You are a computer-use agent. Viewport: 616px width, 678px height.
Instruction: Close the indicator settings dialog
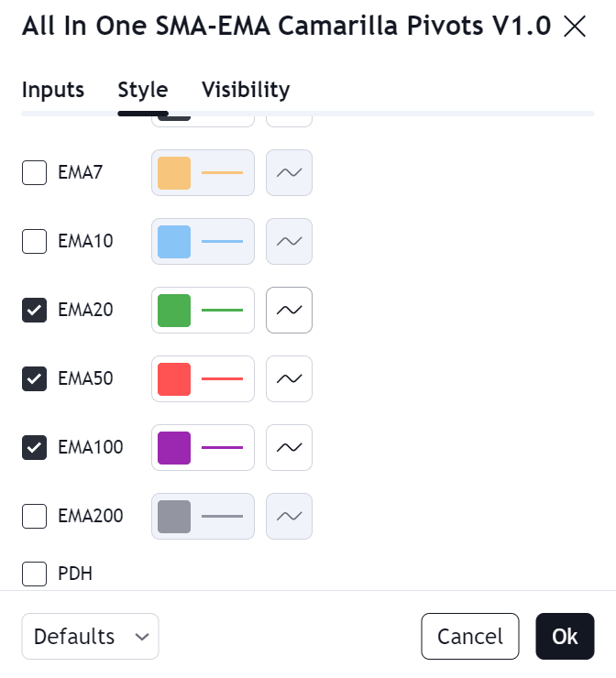tap(575, 27)
